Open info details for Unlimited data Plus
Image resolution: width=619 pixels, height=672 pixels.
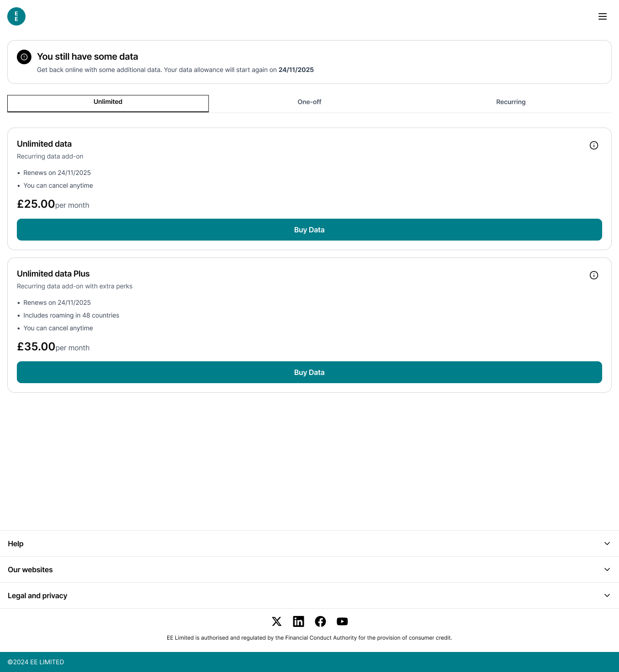[x=594, y=275]
